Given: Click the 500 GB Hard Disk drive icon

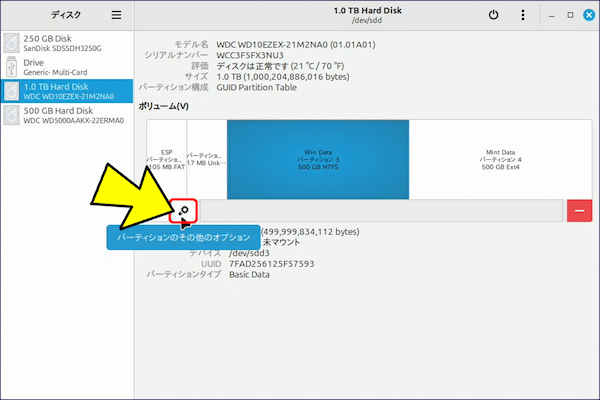Looking at the screenshot, I should pos(11,116).
